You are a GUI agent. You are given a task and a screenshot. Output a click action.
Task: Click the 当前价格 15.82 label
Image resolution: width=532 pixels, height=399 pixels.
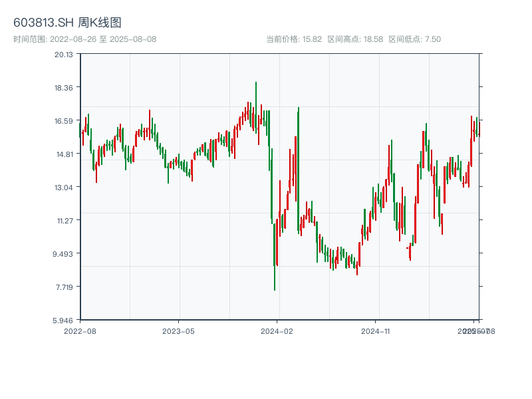point(294,39)
